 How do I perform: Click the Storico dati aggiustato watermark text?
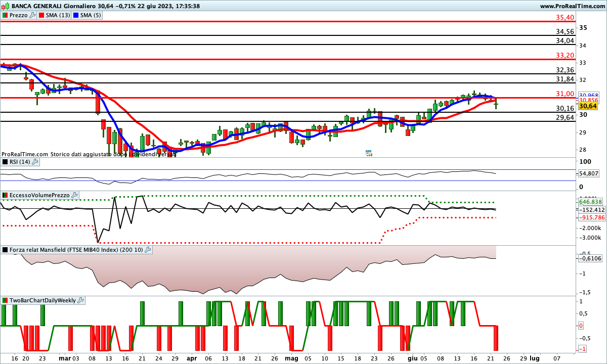tap(113, 154)
